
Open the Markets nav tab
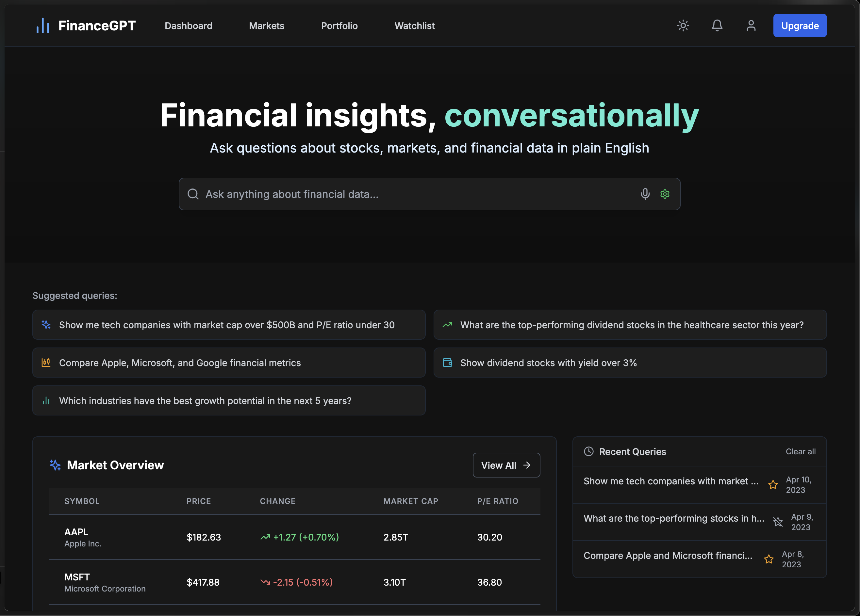click(267, 26)
